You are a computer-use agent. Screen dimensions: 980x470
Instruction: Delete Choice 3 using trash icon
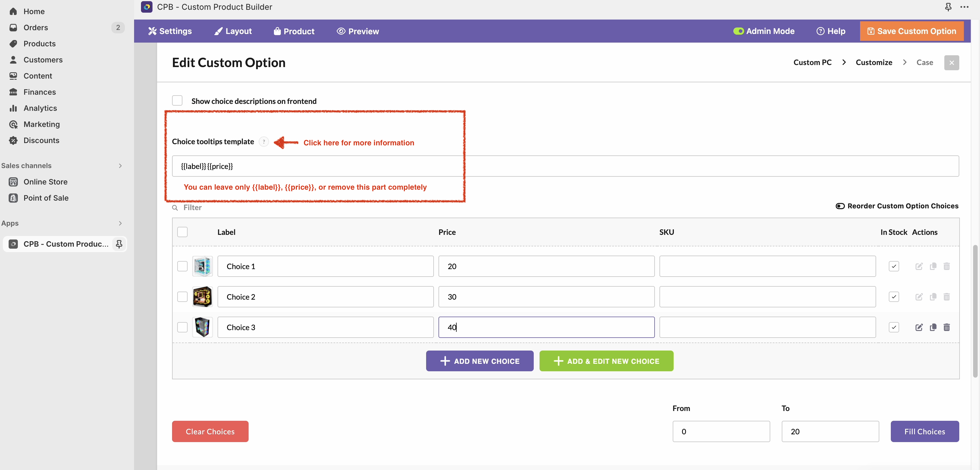947,327
